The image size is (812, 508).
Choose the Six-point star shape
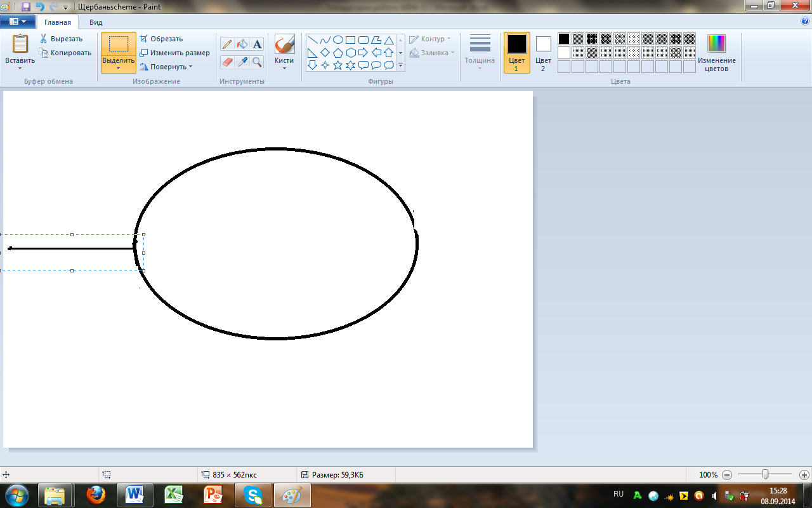click(351, 65)
